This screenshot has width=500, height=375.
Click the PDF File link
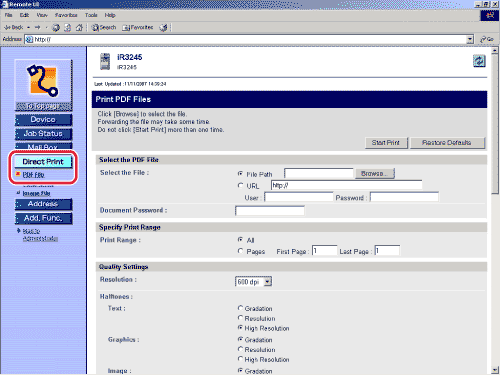[x=33, y=175]
